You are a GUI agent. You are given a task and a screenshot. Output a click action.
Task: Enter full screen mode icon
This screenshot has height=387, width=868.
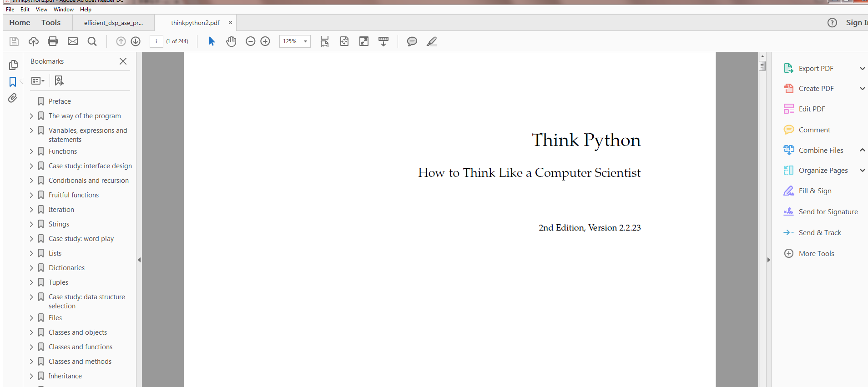[x=364, y=41]
